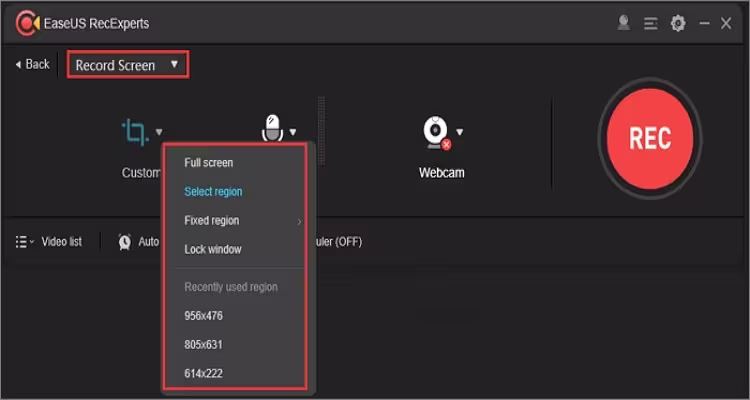Screen dimensions: 750x400
Task: Go Back to the main screen
Action: click(33, 64)
